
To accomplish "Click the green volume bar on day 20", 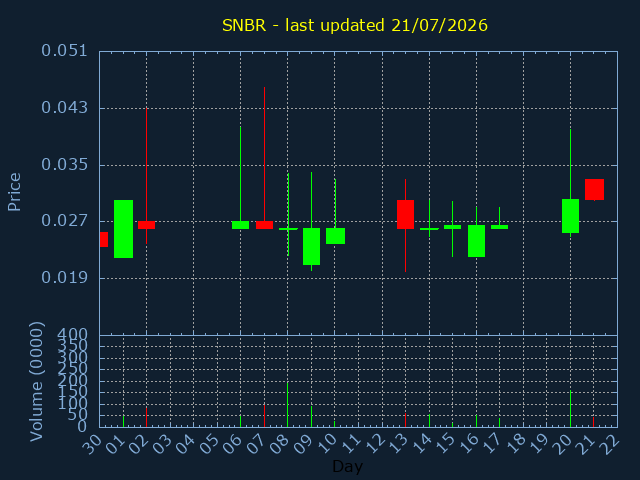I will [x=570, y=409].
